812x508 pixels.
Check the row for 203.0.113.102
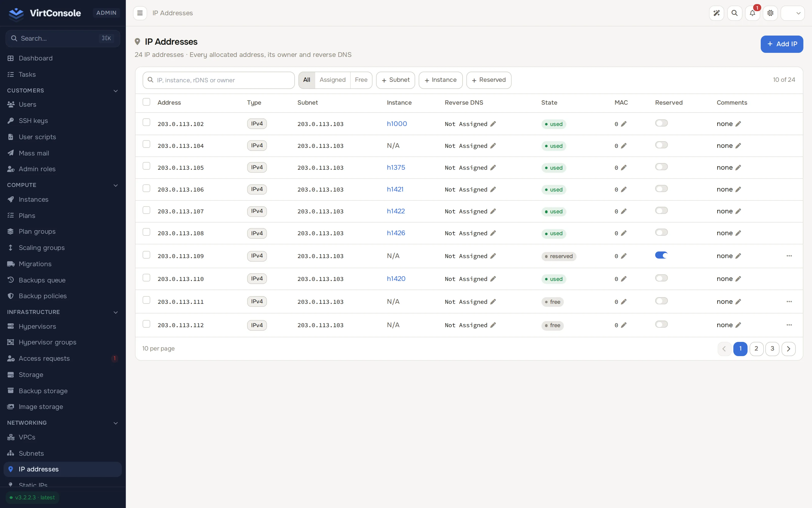[x=146, y=122]
